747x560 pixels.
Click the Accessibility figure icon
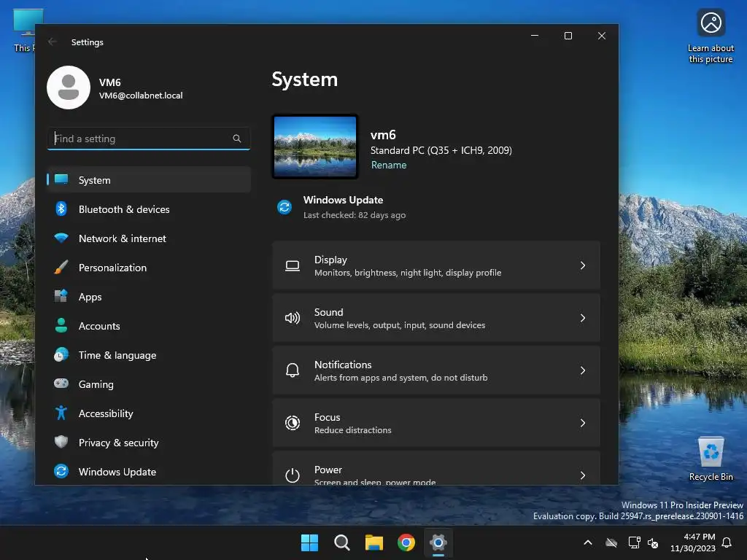pos(61,413)
